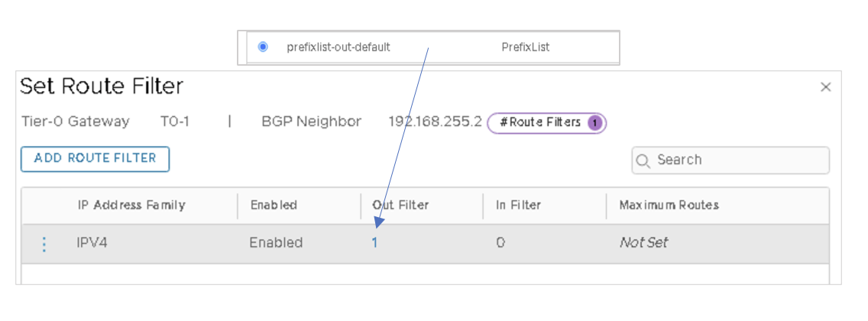Select the prefixlist-out-default radio button
The image size is (868, 321).
pyautogui.click(x=263, y=47)
